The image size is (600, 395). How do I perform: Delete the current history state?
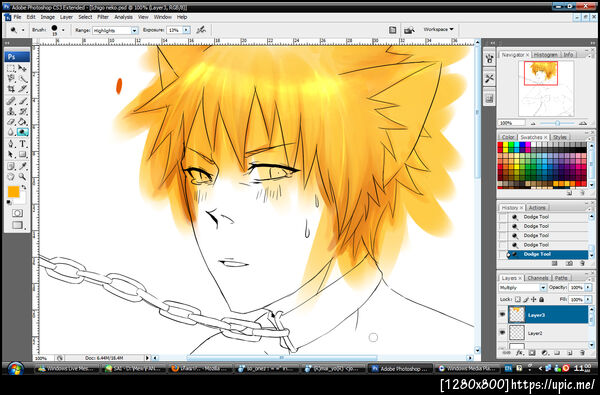pyautogui.click(x=582, y=264)
